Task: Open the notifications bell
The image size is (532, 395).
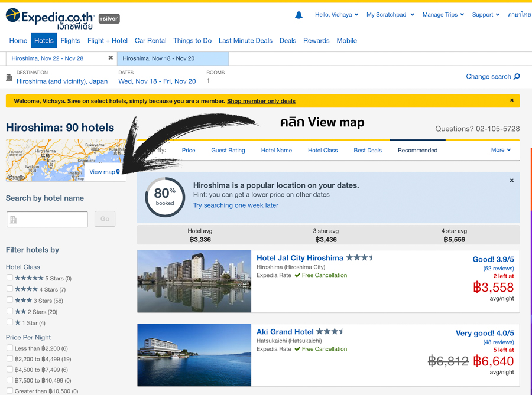Action: (x=299, y=15)
